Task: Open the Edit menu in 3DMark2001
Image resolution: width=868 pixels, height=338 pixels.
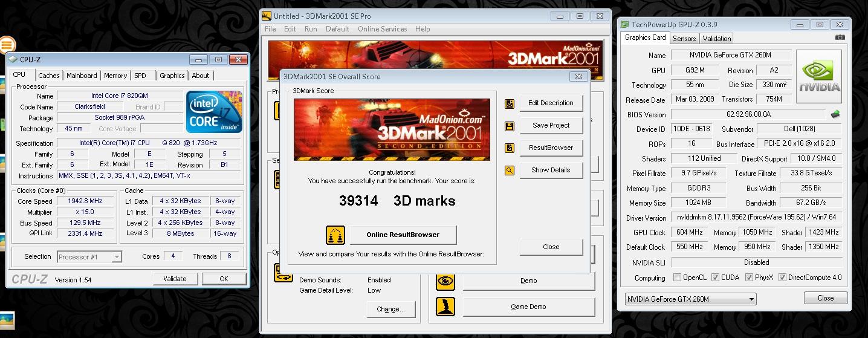Action: tap(290, 29)
